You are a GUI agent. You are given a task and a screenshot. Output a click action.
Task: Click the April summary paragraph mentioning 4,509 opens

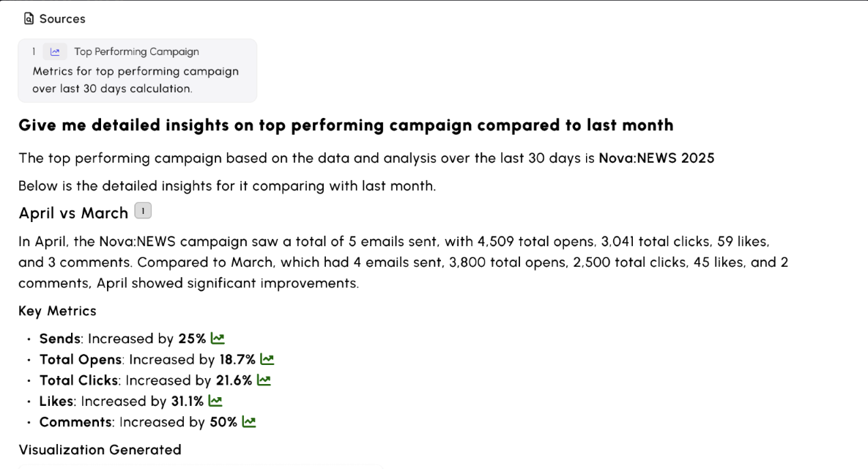(403, 262)
